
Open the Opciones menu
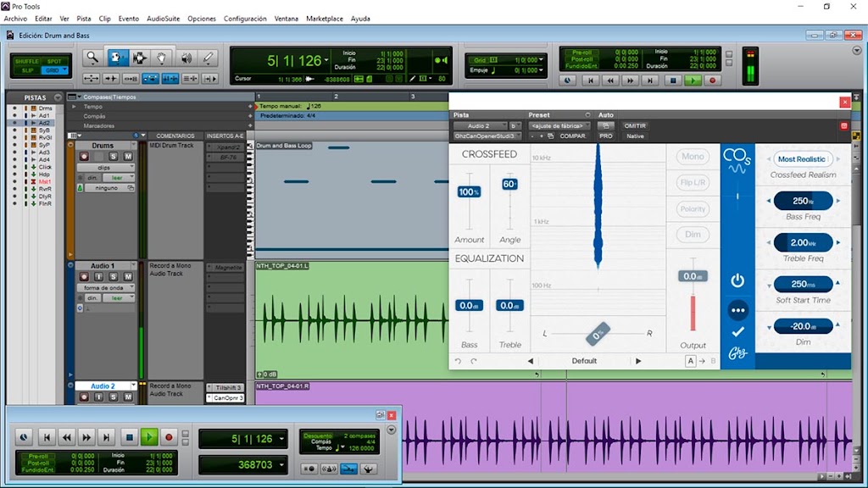(202, 19)
